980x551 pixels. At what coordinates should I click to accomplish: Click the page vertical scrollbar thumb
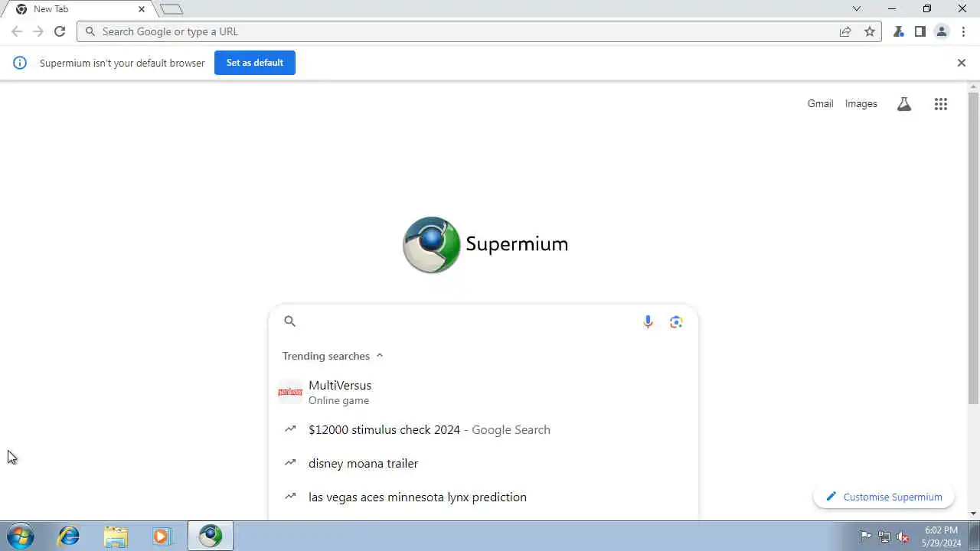click(974, 249)
